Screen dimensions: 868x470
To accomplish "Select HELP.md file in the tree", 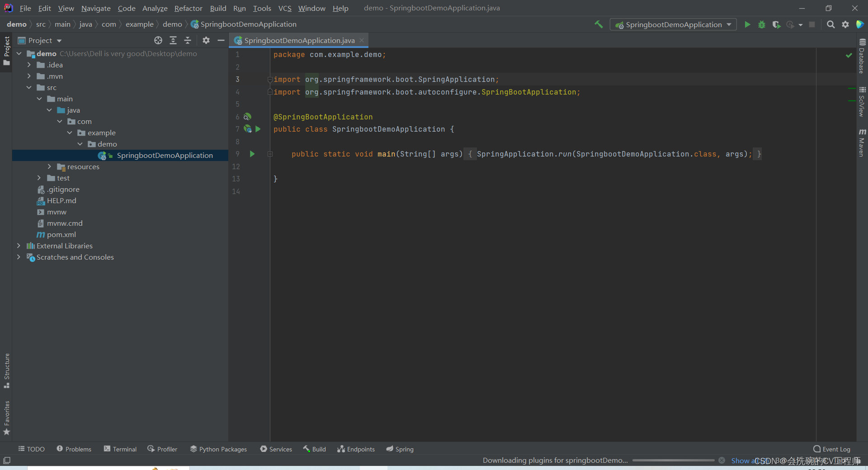I will coord(61,200).
